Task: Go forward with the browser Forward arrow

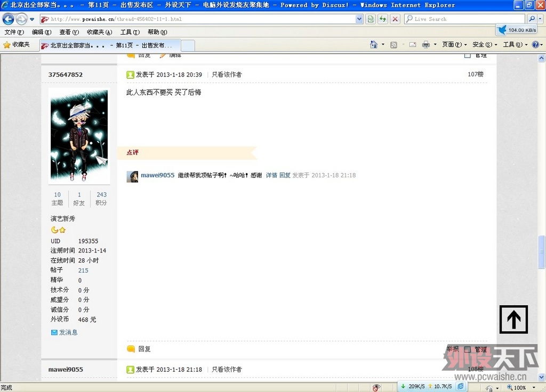Action: pos(21,19)
